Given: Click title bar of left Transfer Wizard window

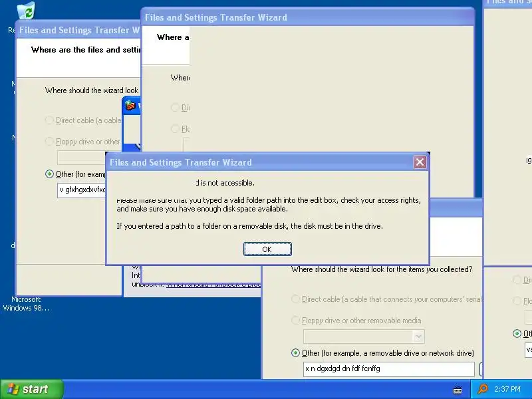Looking at the screenshot, I should pyautogui.click(x=78, y=30).
